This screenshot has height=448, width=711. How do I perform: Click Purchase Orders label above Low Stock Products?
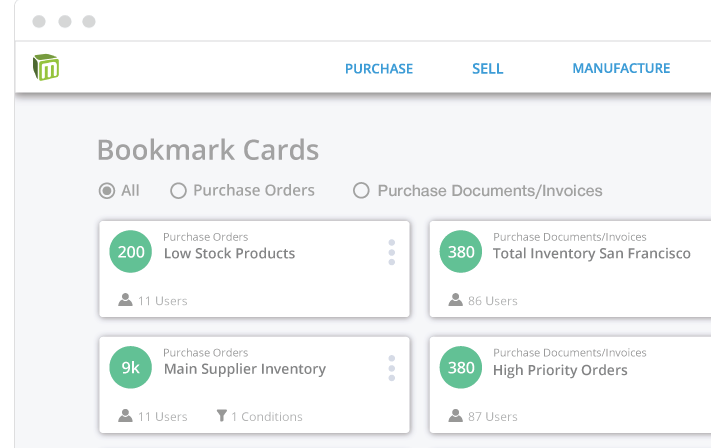(205, 237)
